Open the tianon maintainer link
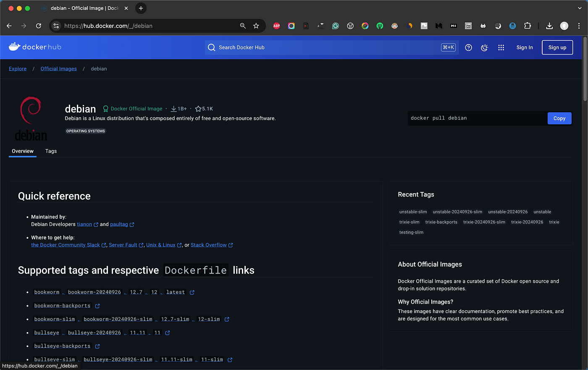This screenshot has width=588, height=370. (x=84, y=224)
